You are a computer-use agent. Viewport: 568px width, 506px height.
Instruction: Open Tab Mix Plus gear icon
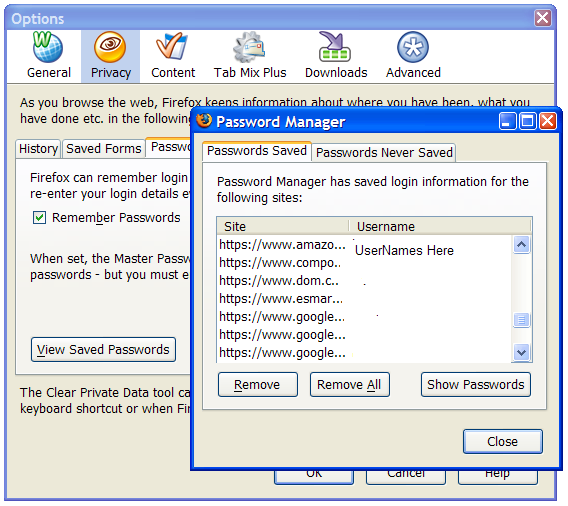tap(249, 47)
